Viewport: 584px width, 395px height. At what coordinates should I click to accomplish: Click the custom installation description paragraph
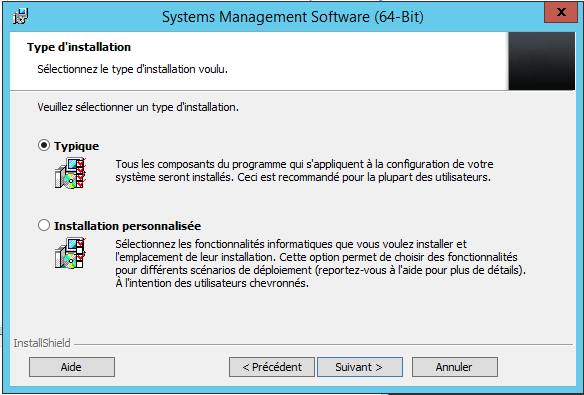point(320,264)
